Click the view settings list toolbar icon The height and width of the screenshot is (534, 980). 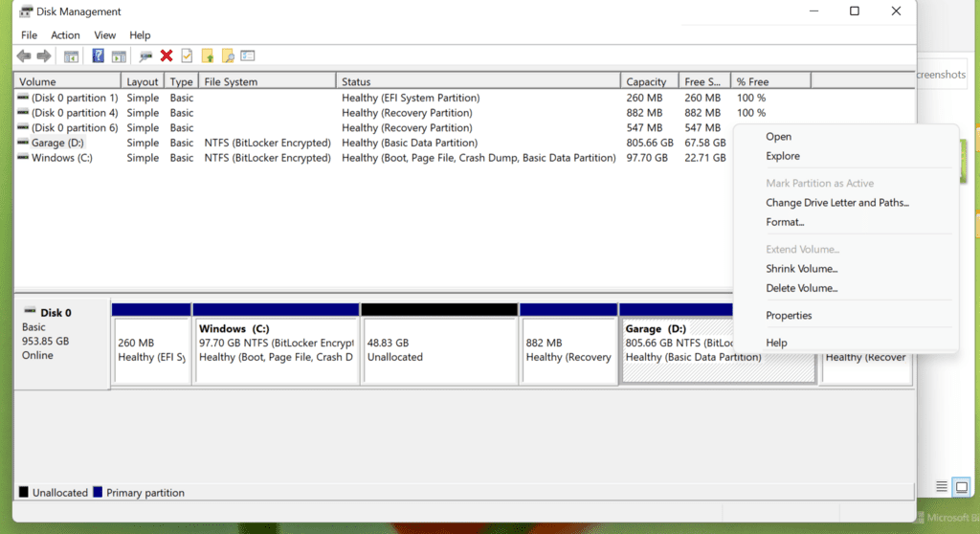[x=248, y=56]
